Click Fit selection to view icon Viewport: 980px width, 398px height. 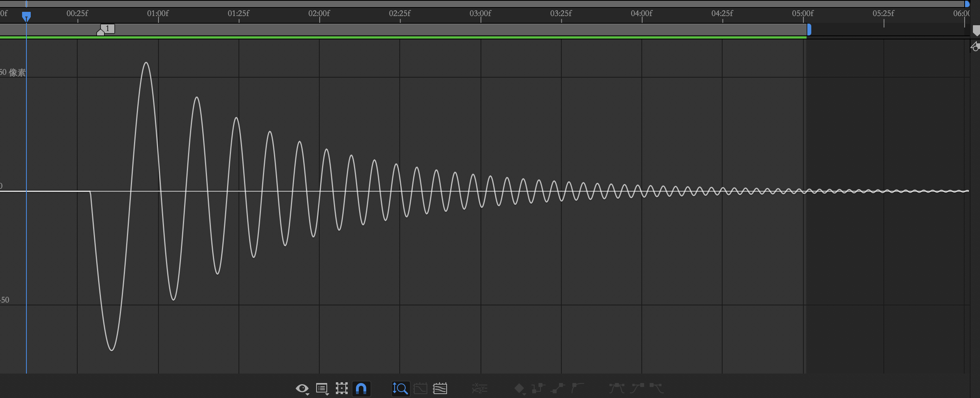(420, 389)
